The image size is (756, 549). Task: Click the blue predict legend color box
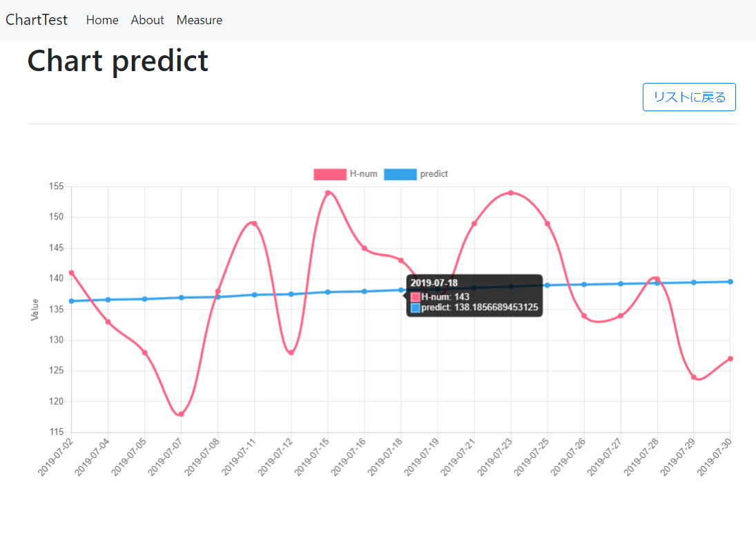click(x=401, y=174)
